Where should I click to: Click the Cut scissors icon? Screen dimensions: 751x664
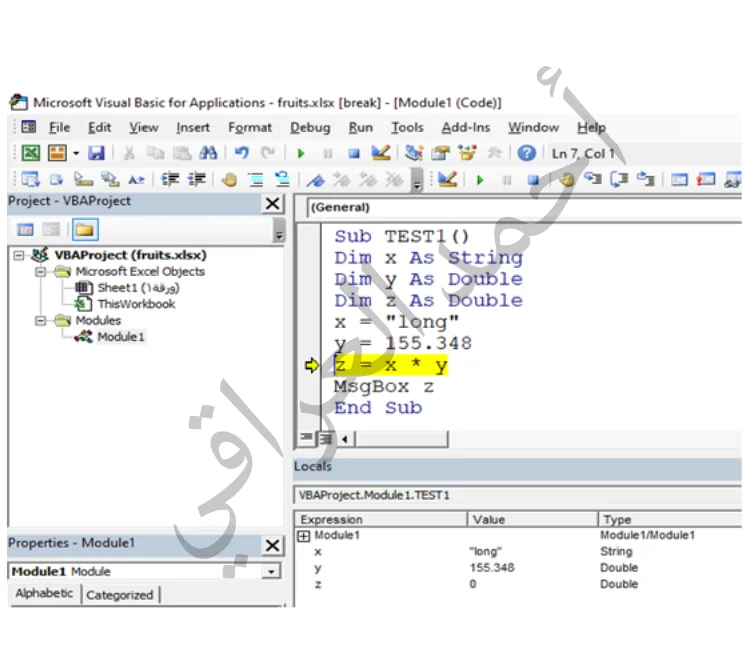[129, 153]
